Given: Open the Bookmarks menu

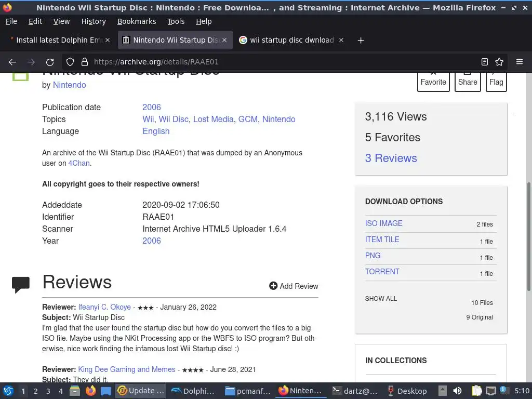Looking at the screenshot, I should [137, 21].
